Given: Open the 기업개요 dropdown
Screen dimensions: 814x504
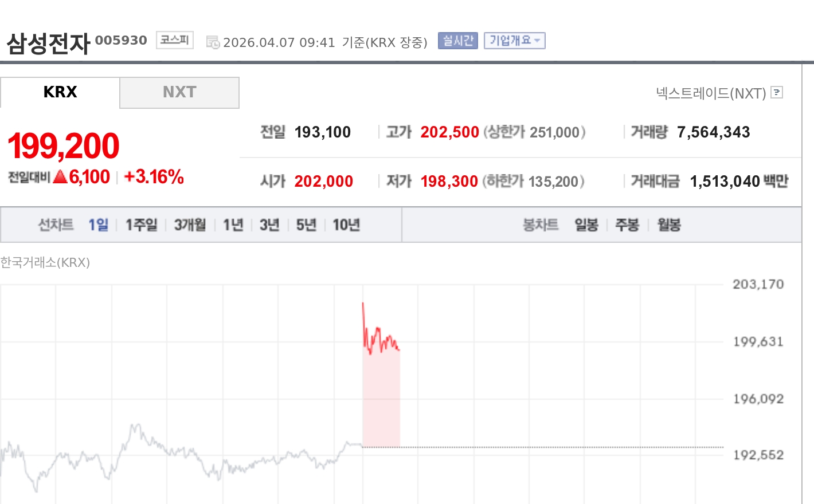Looking at the screenshot, I should point(514,41).
